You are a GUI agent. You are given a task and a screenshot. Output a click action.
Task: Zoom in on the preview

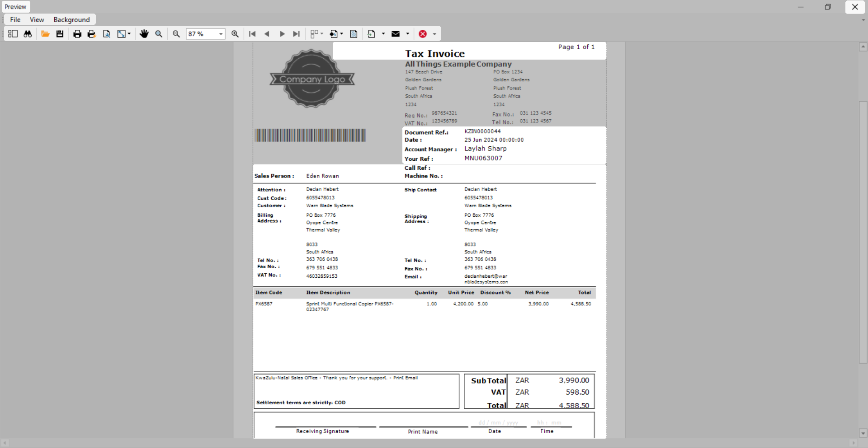click(x=235, y=34)
